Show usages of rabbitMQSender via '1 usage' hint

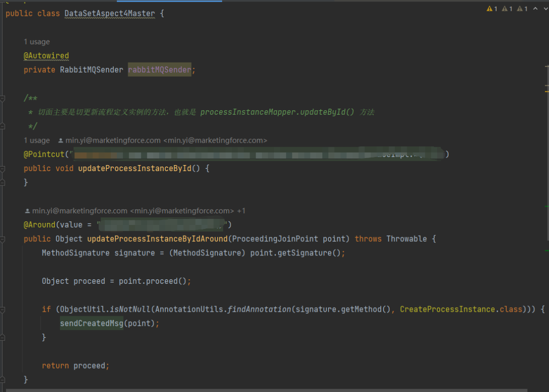pos(37,42)
